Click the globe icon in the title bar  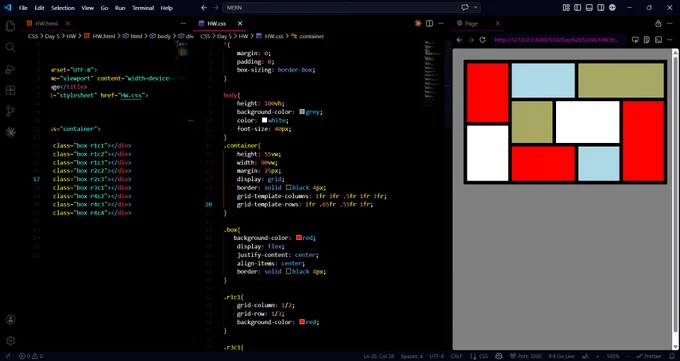point(612,8)
